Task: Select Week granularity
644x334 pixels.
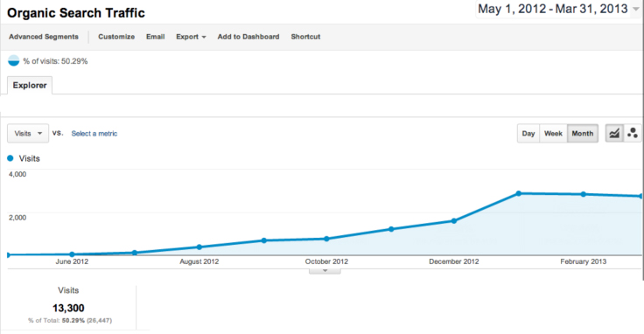Action: tap(553, 134)
